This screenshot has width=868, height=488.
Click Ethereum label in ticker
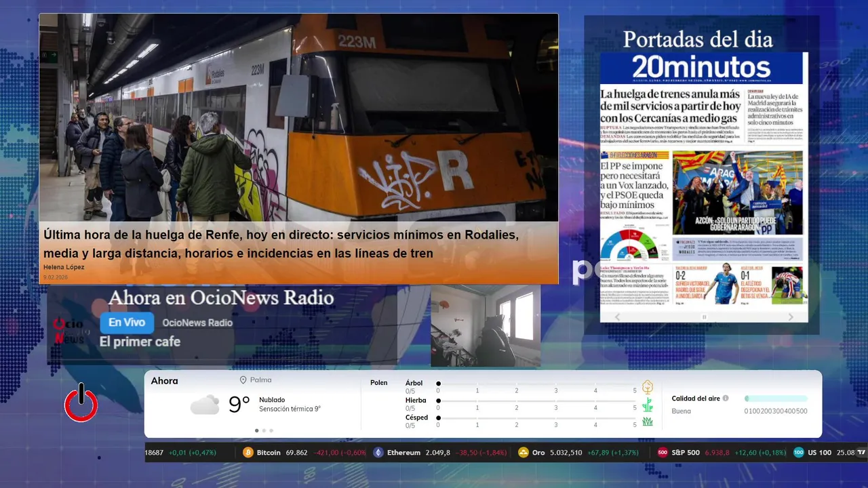(x=403, y=453)
